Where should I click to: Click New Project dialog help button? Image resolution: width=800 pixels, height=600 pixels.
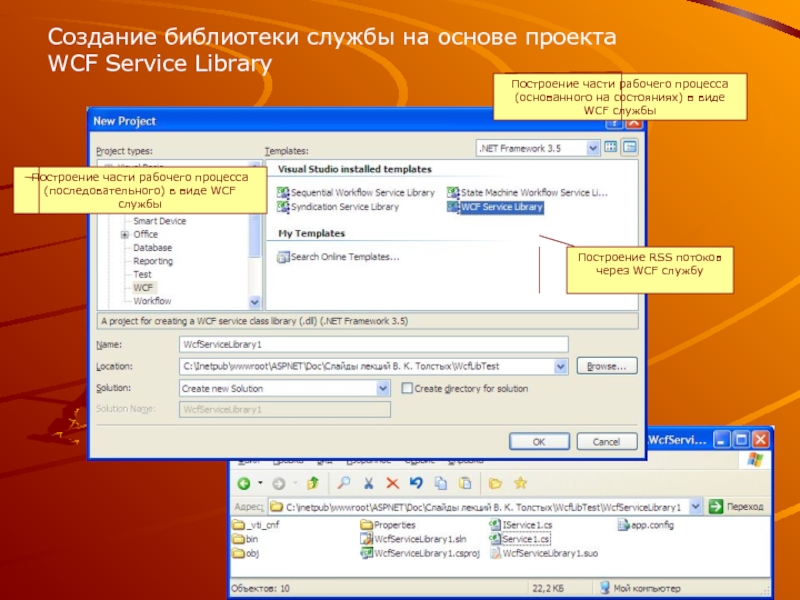(614, 123)
